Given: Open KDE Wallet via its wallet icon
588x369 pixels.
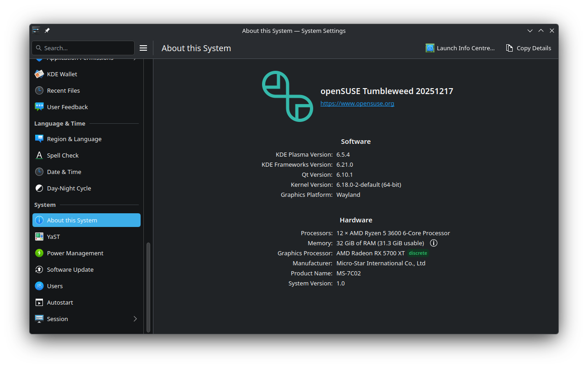Looking at the screenshot, I should point(39,74).
